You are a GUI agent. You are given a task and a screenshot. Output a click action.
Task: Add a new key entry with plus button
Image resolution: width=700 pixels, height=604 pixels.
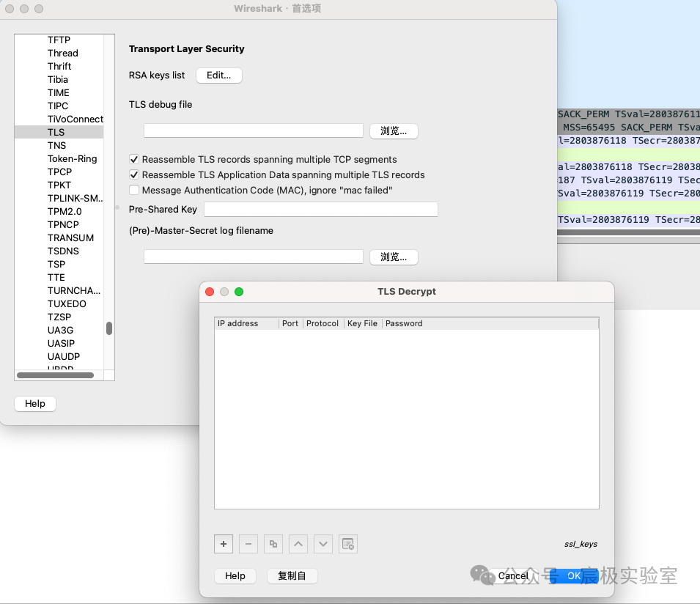click(224, 544)
